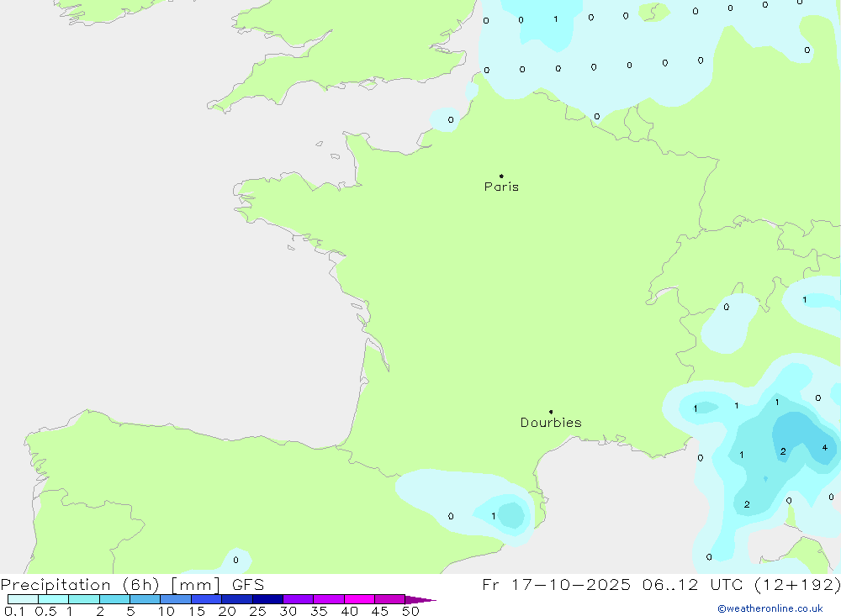Click the legend label 50
This screenshot has height=616, width=841.
pos(410,611)
